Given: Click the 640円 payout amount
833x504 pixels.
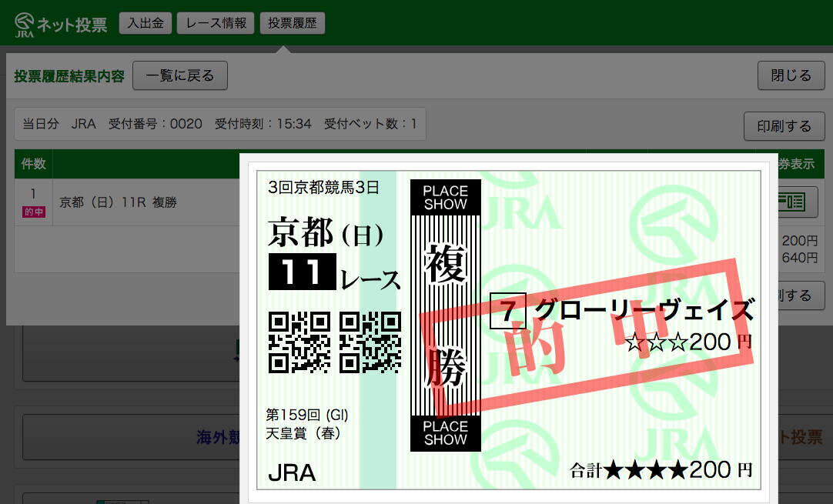Looking at the screenshot, I should 799,258.
